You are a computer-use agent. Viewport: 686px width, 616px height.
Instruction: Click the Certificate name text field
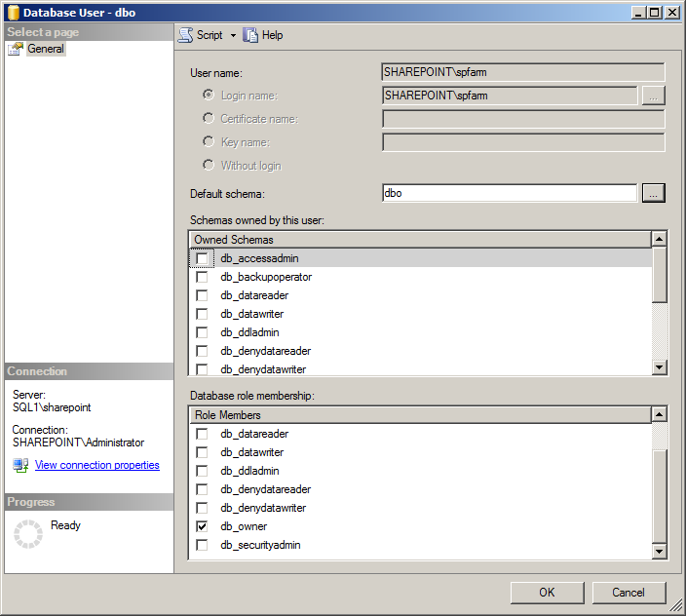(523, 119)
